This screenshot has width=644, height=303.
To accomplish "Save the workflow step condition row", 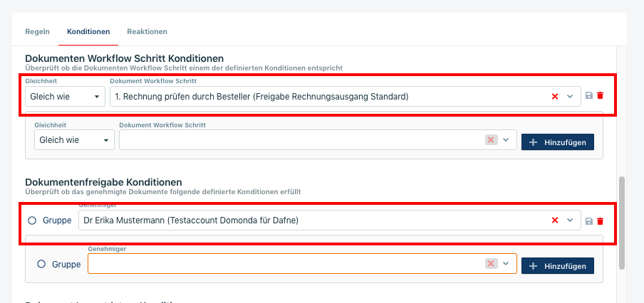I will click(x=589, y=96).
